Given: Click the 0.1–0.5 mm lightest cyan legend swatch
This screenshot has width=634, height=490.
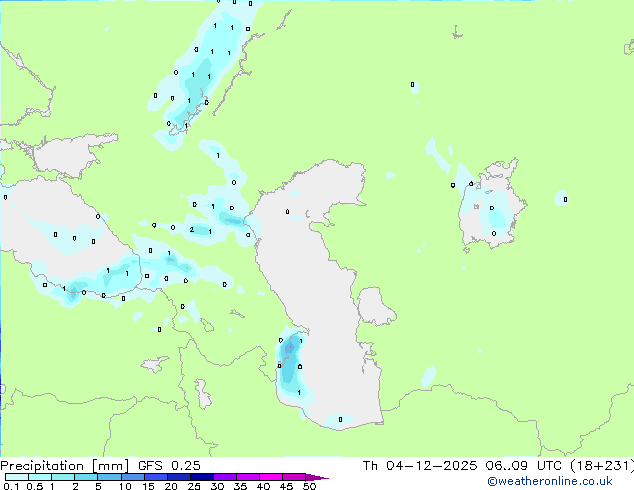Looking at the screenshot, I should pos(17,477).
